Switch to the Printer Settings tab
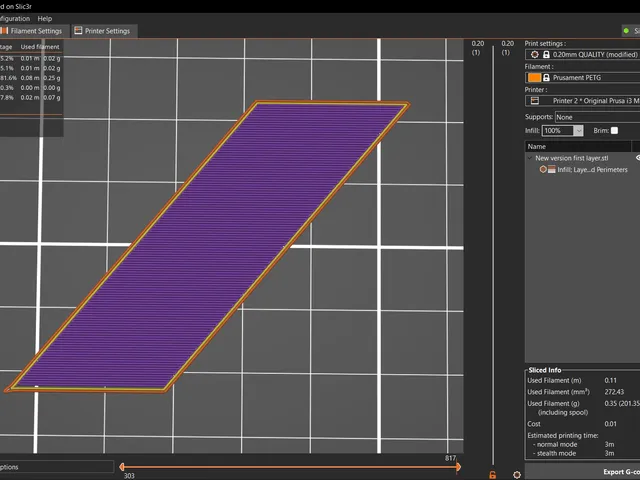The image size is (640, 480). 104,31
